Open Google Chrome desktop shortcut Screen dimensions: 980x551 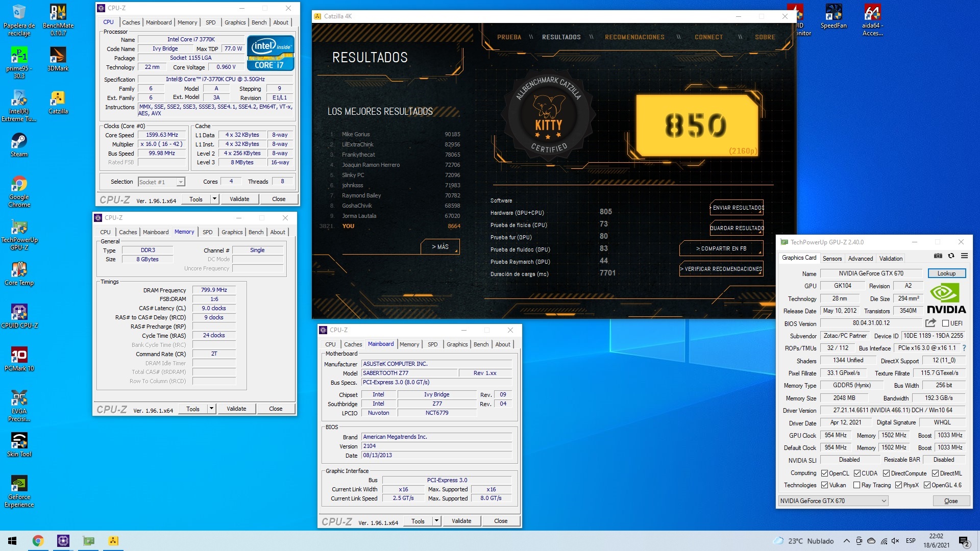point(19,192)
